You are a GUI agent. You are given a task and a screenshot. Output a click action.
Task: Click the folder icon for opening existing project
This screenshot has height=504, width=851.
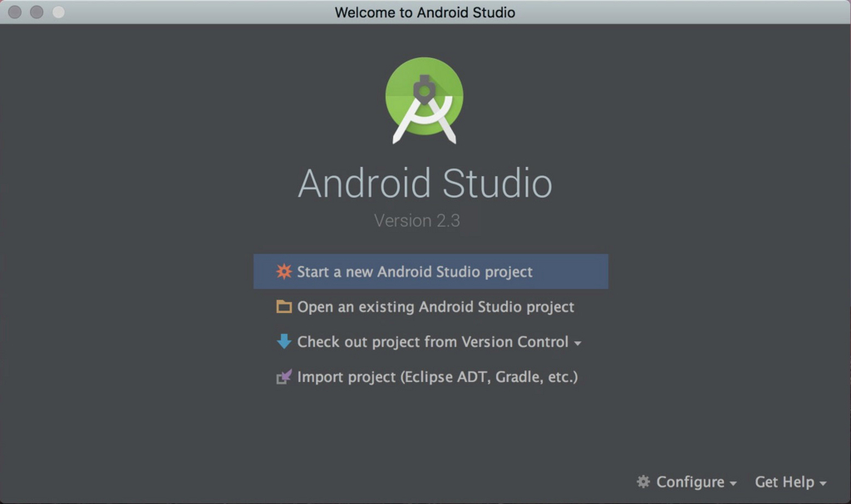coord(284,307)
